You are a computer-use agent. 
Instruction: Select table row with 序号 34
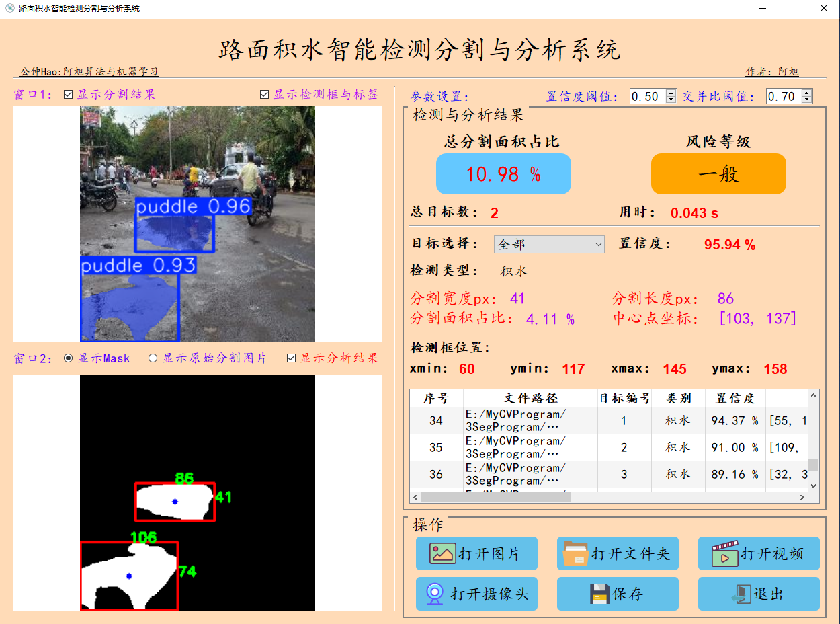[x=609, y=421]
